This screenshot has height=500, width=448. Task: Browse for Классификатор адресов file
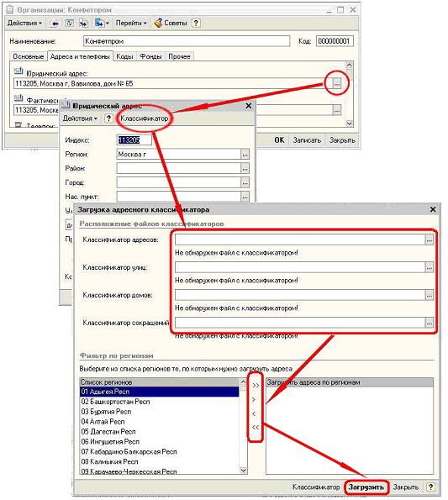(x=430, y=239)
